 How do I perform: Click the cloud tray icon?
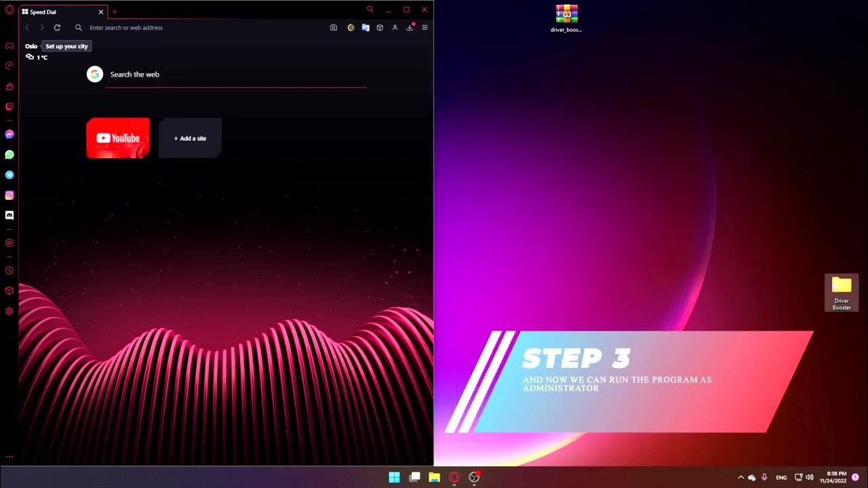(752, 478)
